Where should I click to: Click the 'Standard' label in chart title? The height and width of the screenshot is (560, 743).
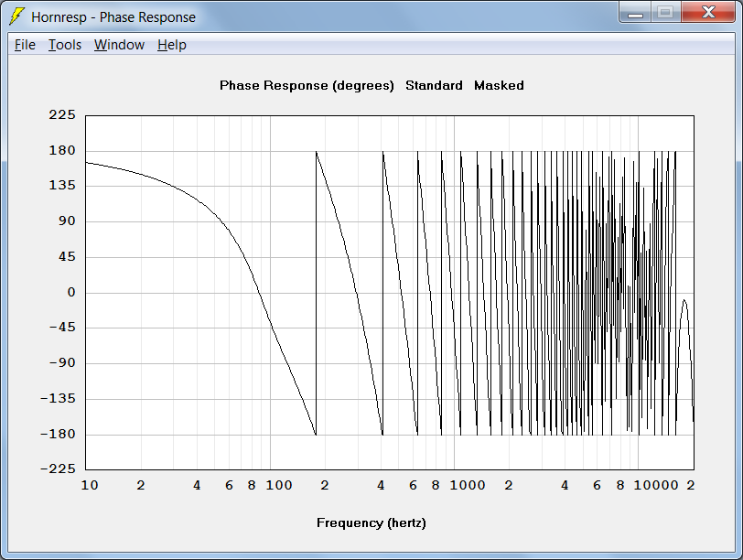[434, 85]
